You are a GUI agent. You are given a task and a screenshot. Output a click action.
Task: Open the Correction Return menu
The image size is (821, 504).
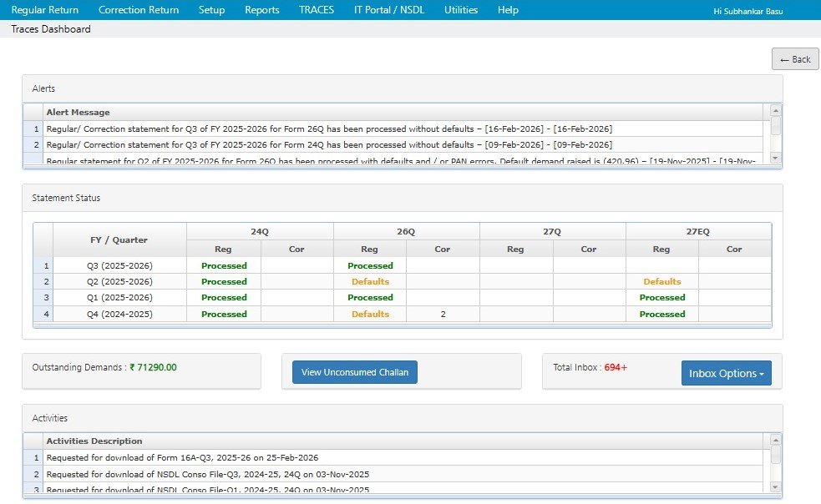click(139, 9)
